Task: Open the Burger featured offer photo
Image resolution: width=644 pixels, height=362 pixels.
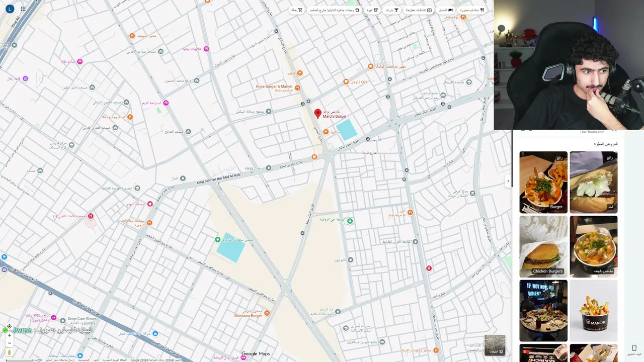Action: pyautogui.click(x=543, y=182)
